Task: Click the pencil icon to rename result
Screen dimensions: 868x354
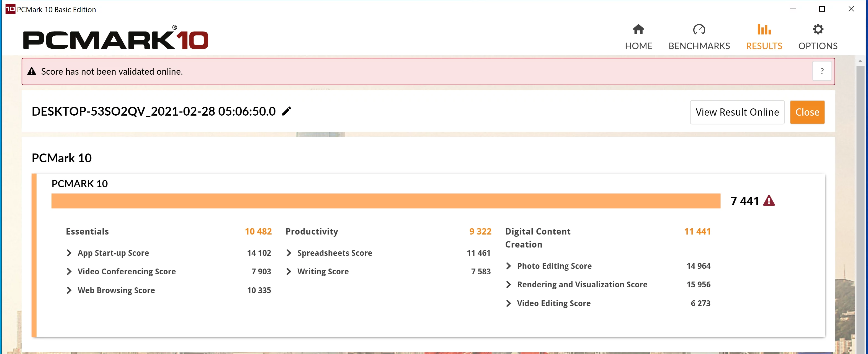Action: 286,111
